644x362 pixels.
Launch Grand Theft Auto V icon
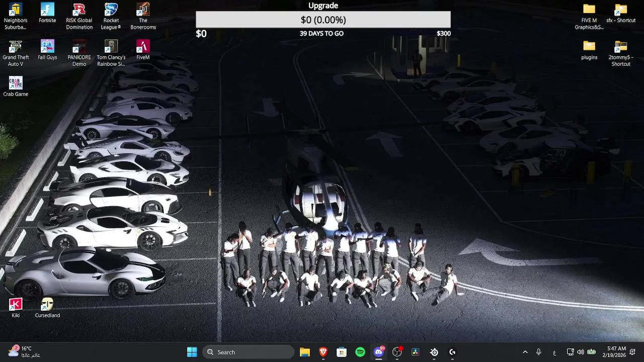(16, 53)
